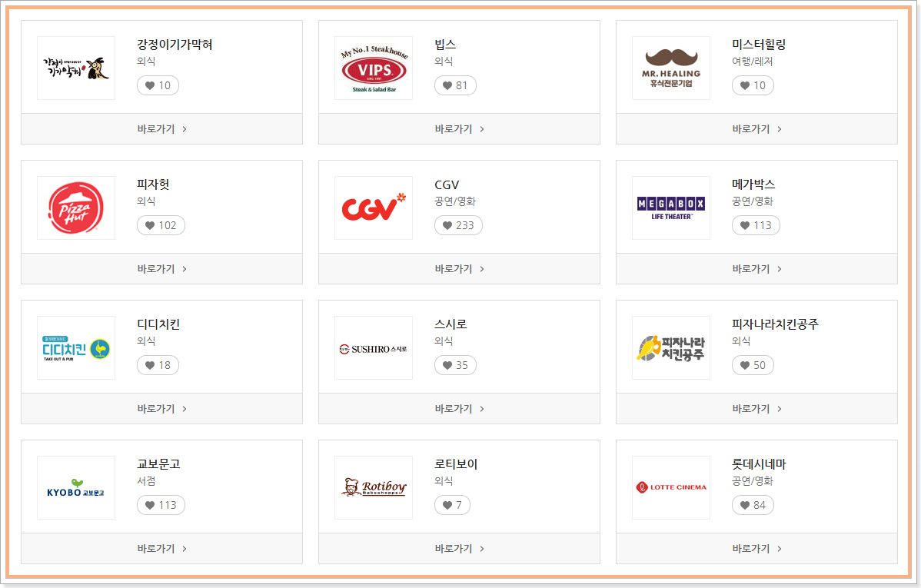Viewport: 921px width, 588px height.
Task: Click the Rotiboy logo
Action: point(374,487)
